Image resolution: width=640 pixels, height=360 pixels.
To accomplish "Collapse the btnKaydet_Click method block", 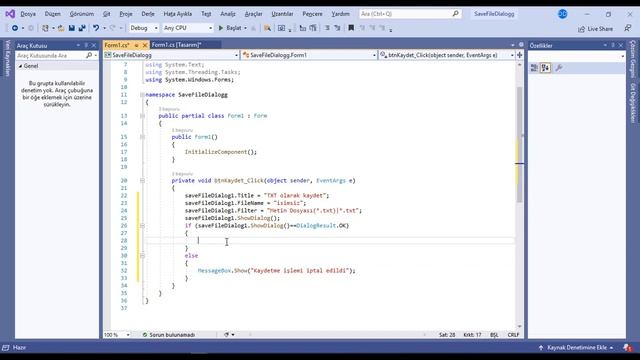I will 142,180.
